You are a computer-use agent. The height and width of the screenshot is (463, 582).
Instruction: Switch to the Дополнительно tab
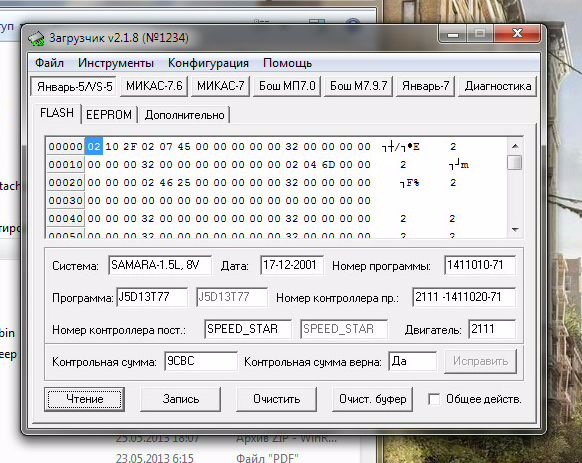184,115
